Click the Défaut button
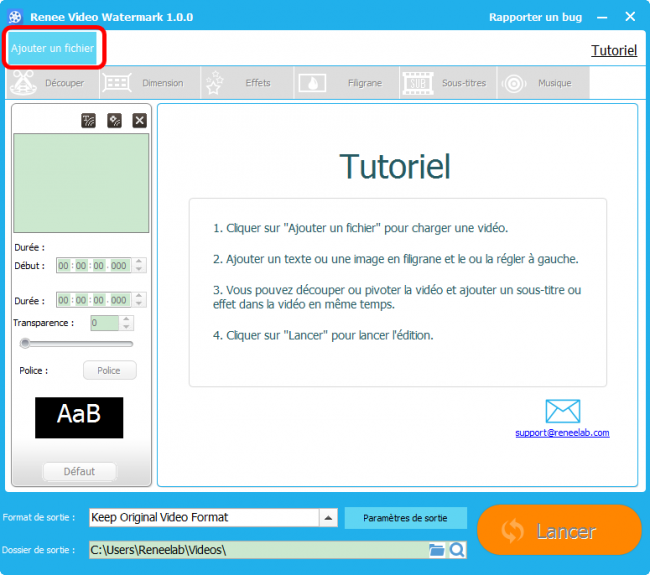650x575 pixels. pos(79,471)
